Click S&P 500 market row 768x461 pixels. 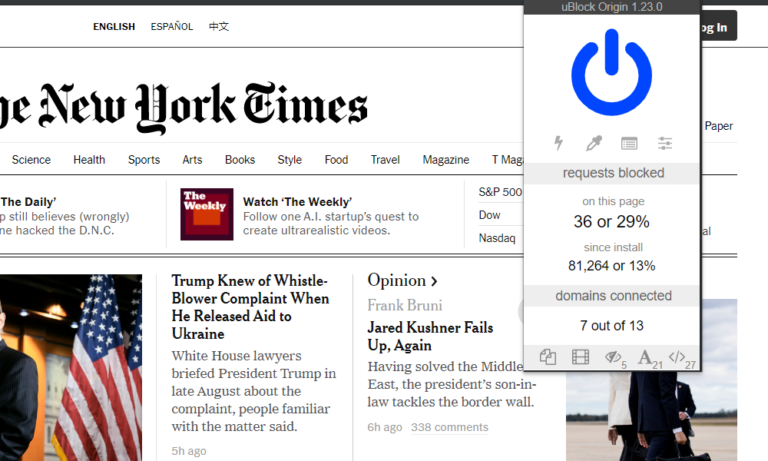click(501, 192)
